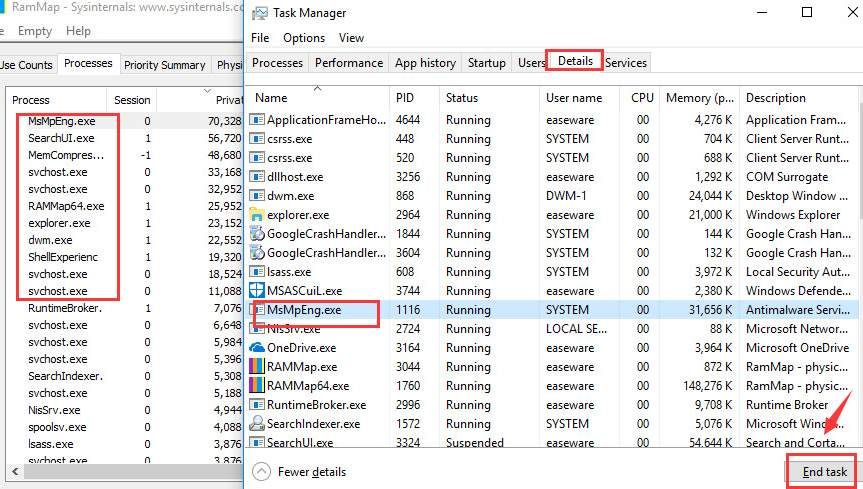Viewport: 863px width, 489px height.
Task: Open the Priority Summary tab in RamMap
Action: tap(164, 65)
